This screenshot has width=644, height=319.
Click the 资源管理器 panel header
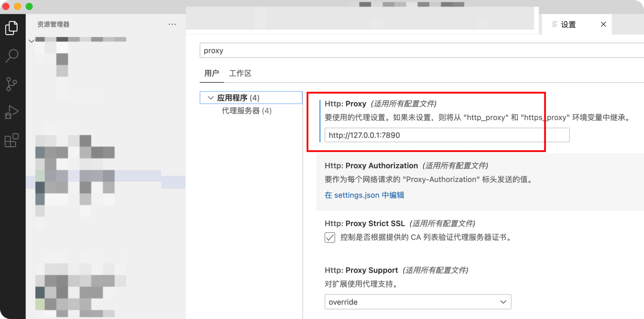click(54, 24)
